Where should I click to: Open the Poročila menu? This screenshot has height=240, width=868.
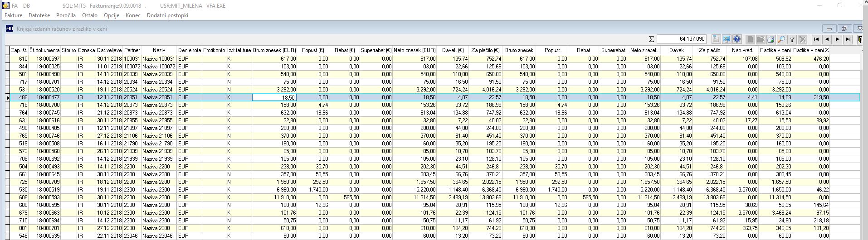pyautogui.click(x=66, y=15)
